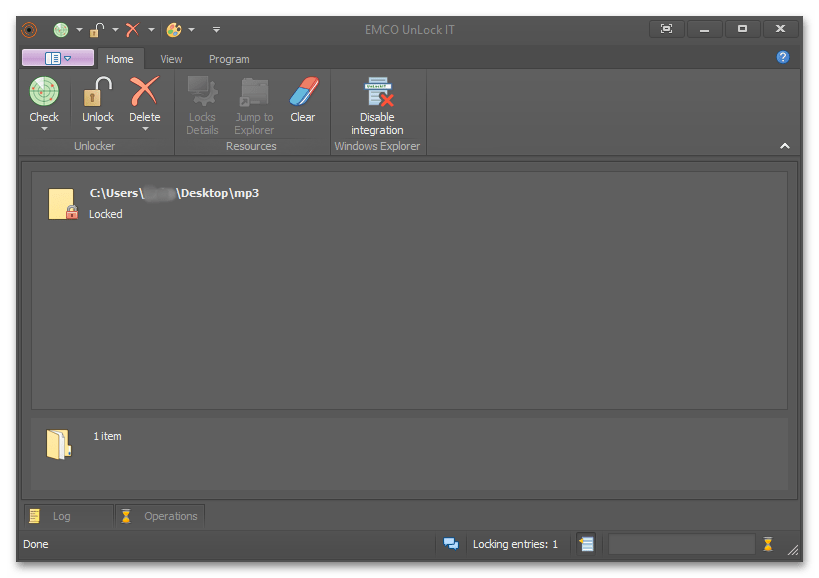Open the Operations panel tab
This screenshot has width=819, height=578.
pyautogui.click(x=170, y=516)
